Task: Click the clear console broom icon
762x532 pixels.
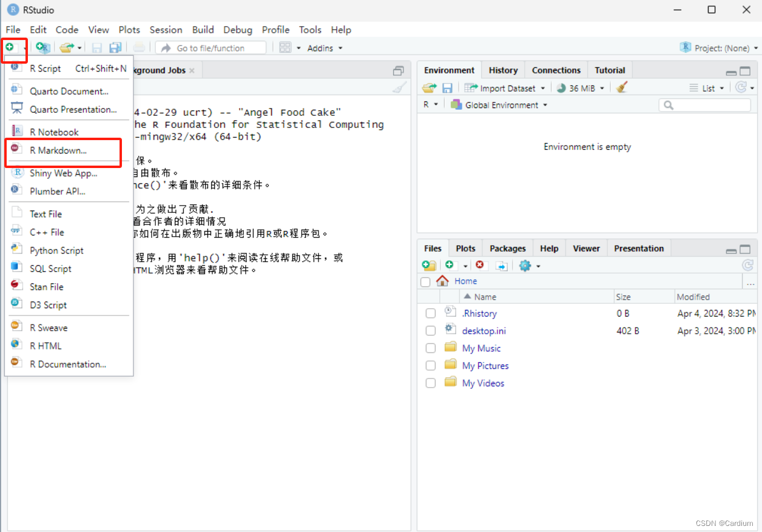Action: click(x=399, y=88)
